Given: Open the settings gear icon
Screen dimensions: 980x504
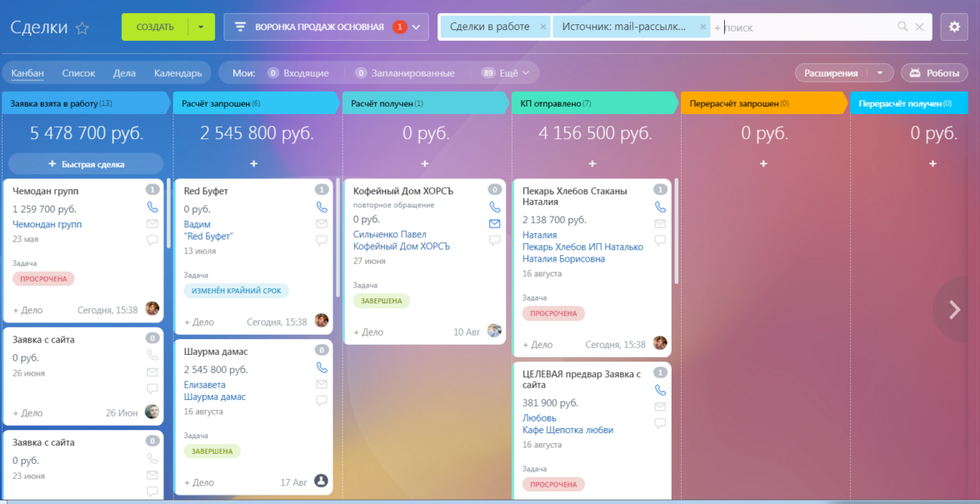Looking at the screenshot, I should pos(953,27).
